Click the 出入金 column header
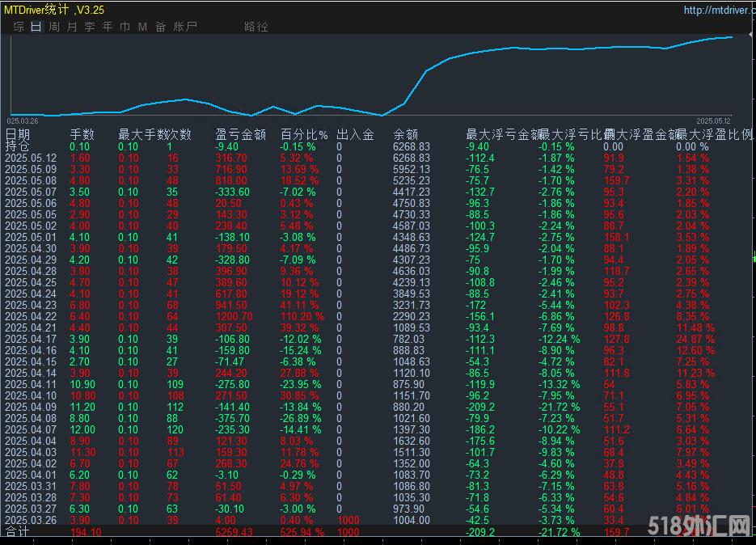Screen dimensions: 756x545 pos(355,134)
